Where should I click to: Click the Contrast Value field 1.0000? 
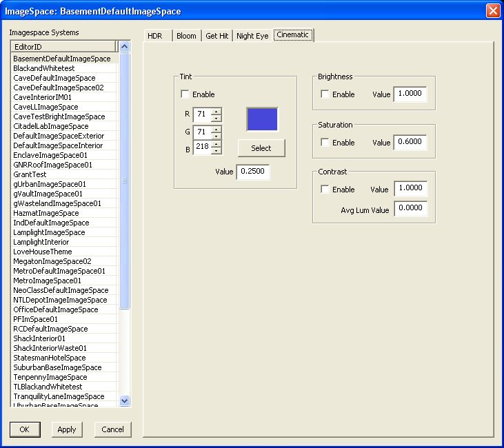[410, 188]
